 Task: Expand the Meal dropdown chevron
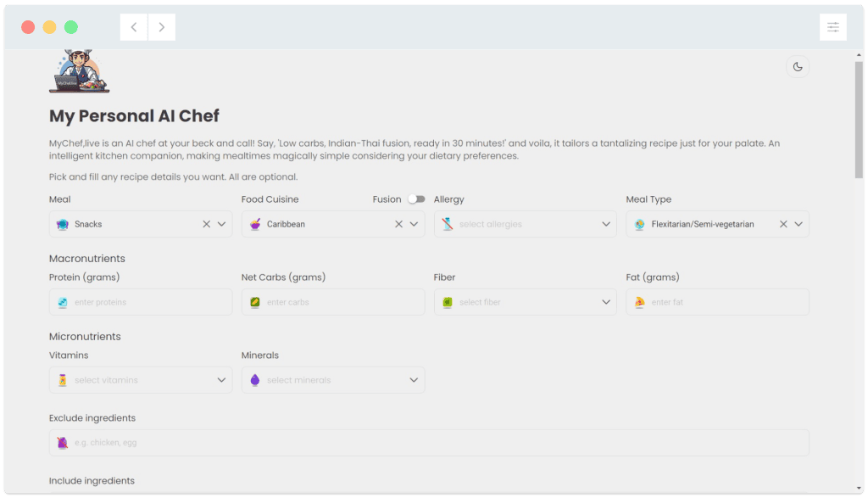[x=222, y=224]
